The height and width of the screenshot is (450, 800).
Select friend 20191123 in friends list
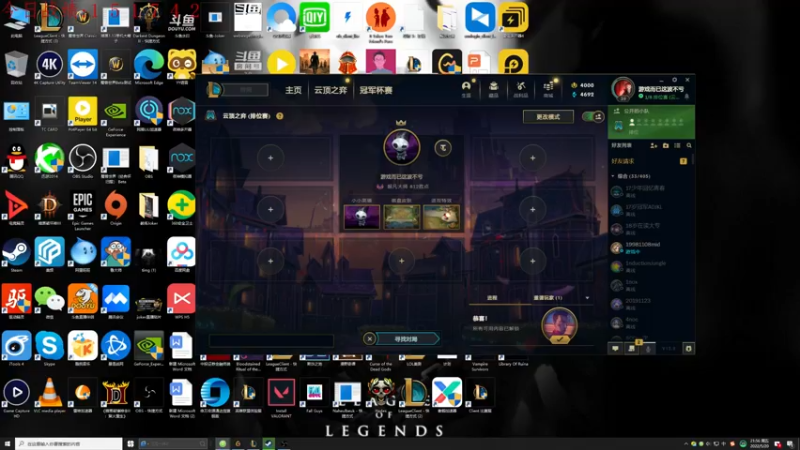click(649, 304)
